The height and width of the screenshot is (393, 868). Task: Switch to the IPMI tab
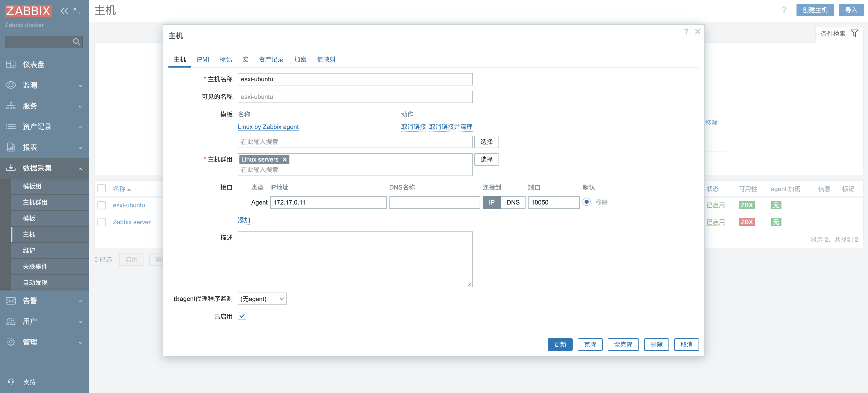pos(203,60)
